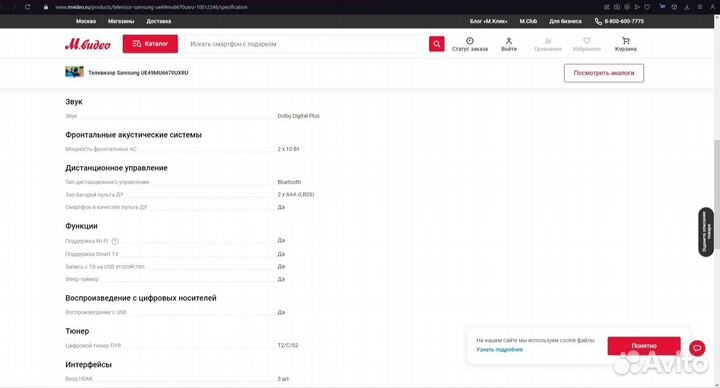720x388 pixels.
Task: Focus the search field Искать смартфон с подарком
Action: pos(307,44)
